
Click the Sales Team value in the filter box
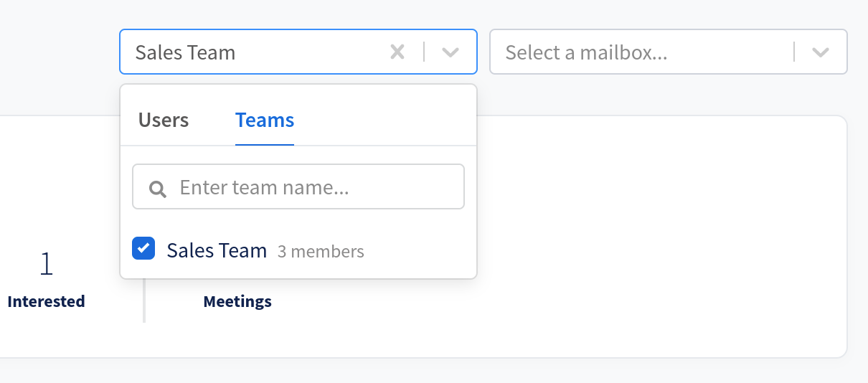click(185, 52)
